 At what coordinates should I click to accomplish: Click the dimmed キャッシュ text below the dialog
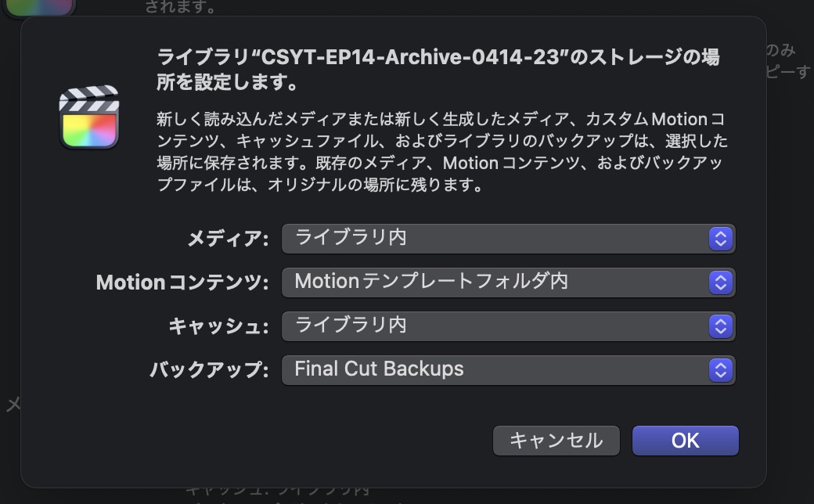pyautogui.click(x=211, y=492)
